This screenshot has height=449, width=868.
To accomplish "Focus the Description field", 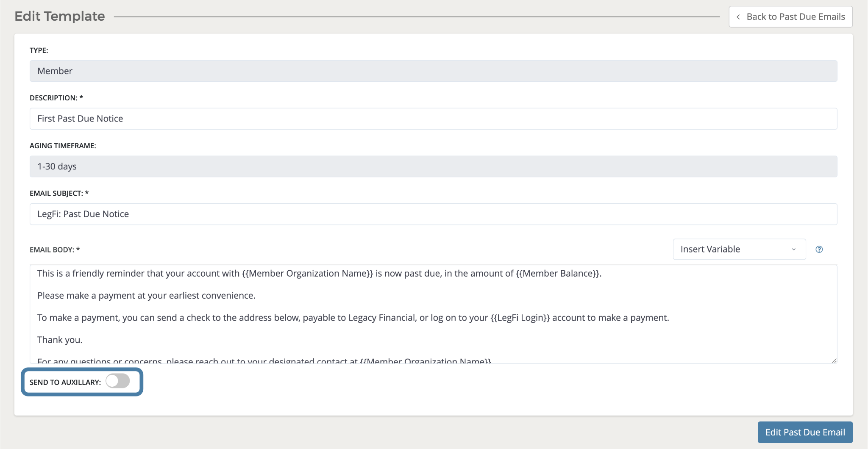I will (x=433, y=119).
